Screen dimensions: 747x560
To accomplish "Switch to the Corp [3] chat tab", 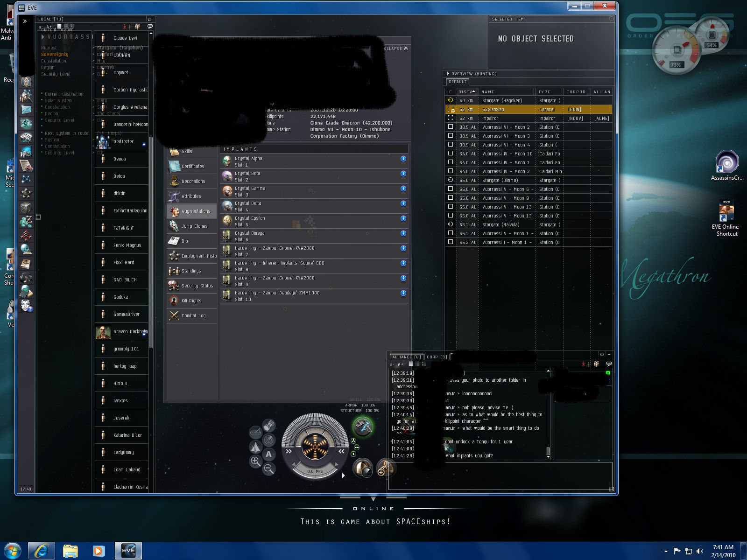I will 437,357.
